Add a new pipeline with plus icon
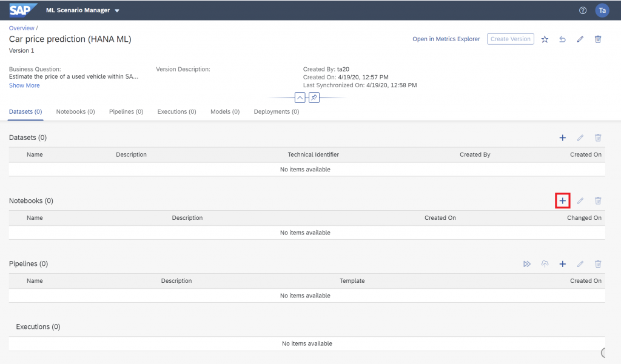This screenshot has height=364, width=621. click(x=562, y=264)
